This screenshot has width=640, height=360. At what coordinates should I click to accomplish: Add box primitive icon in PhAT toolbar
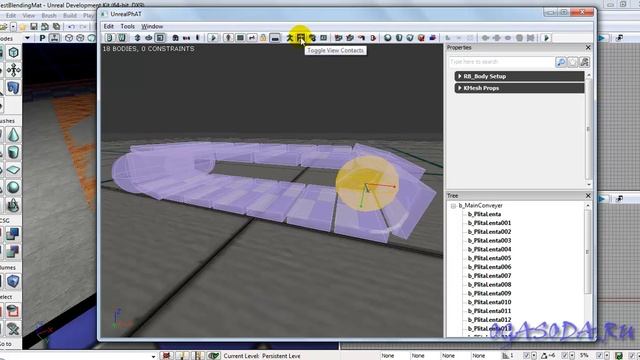point(410,38)
